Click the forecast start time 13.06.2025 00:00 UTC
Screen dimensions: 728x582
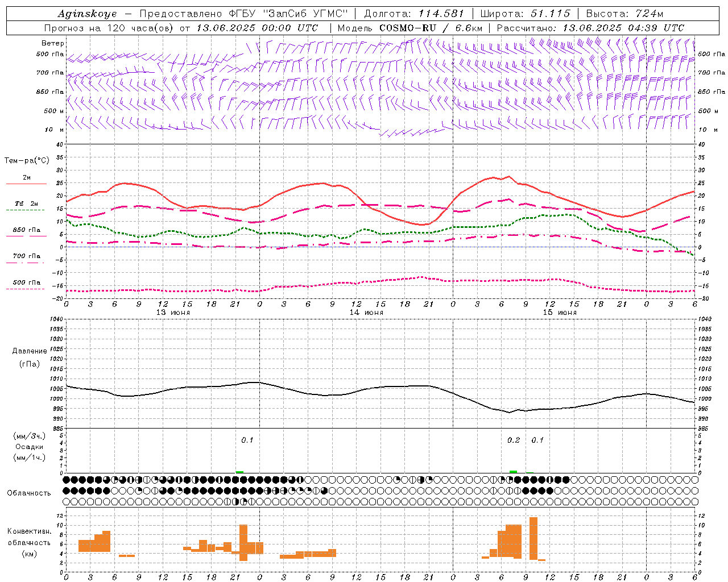click(x=257, y=28)
